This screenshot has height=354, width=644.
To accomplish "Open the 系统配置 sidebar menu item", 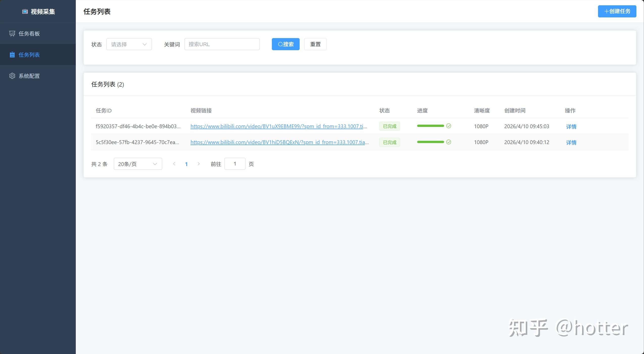I will tap(29, 76).
